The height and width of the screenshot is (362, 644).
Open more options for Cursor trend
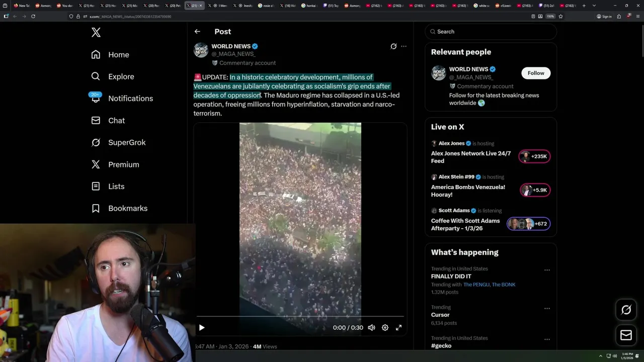click(547, 309)
